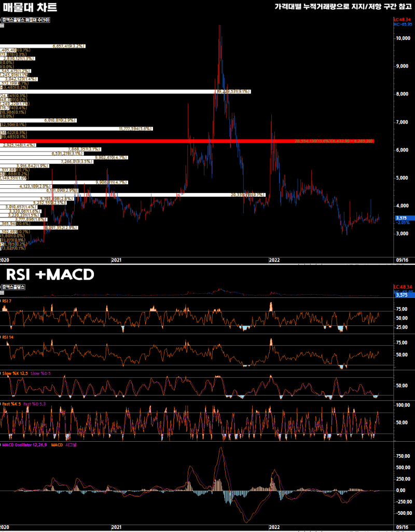Click the 3,777,898(1.8%) volume bar
415x532 pixels.
click(x=24, y=220)
